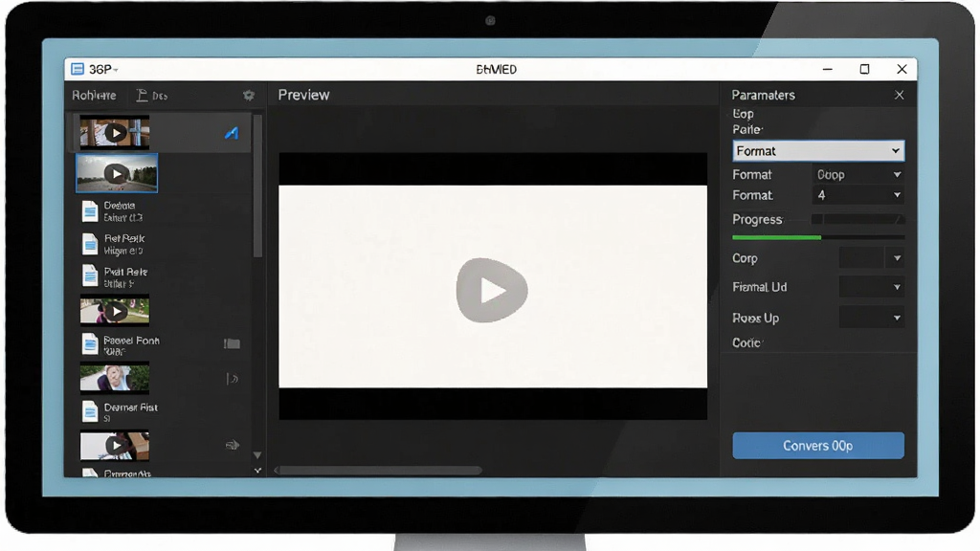Screen dimensions: 980x551
Task: Click the vertical scrollbar of the file list
Action: 257,187
